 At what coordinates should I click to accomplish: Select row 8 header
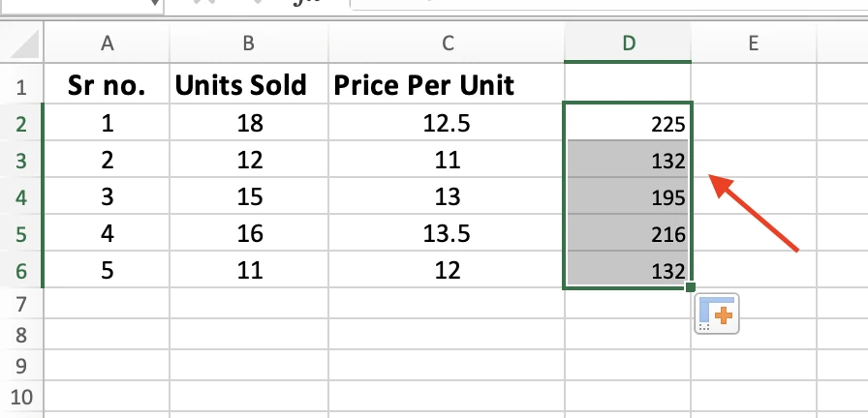click(x=21, y=335)
